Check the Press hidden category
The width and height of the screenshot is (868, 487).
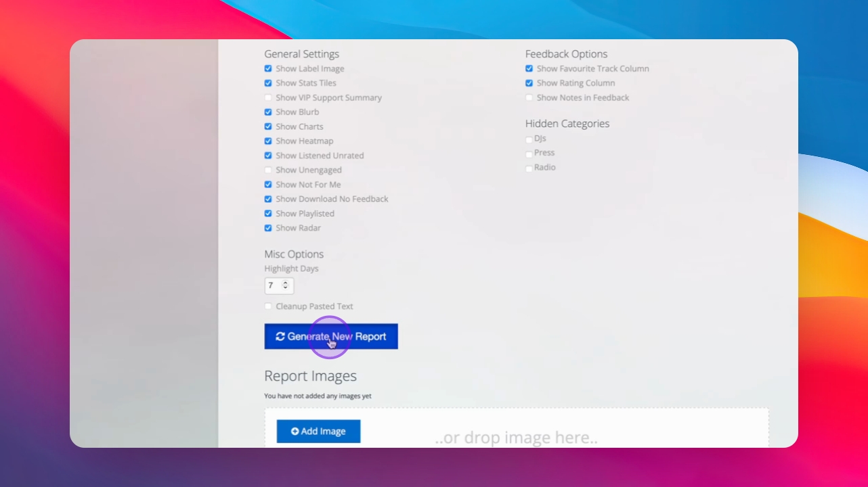click(529, 154)
